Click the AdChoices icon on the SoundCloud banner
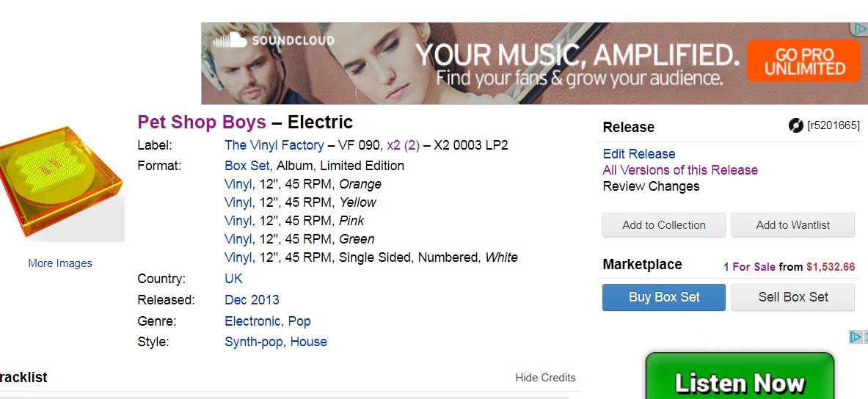The width and height of the screenshot is (868, 399). point(858,29)
